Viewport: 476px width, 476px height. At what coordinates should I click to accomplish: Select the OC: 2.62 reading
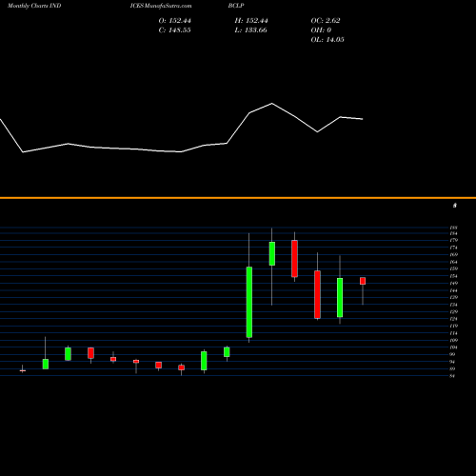(326, 21)
